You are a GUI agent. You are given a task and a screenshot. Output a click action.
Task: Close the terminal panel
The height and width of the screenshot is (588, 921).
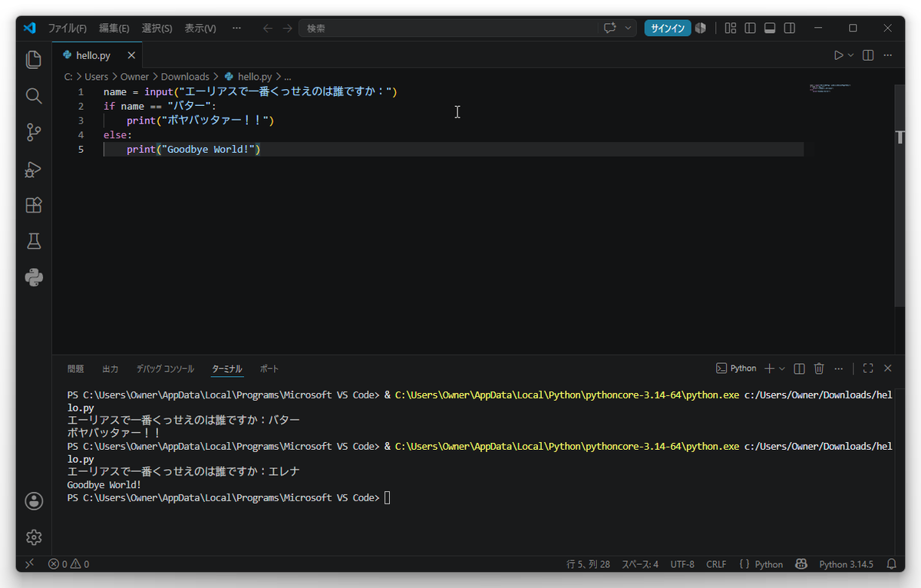(x=888, y=368)
